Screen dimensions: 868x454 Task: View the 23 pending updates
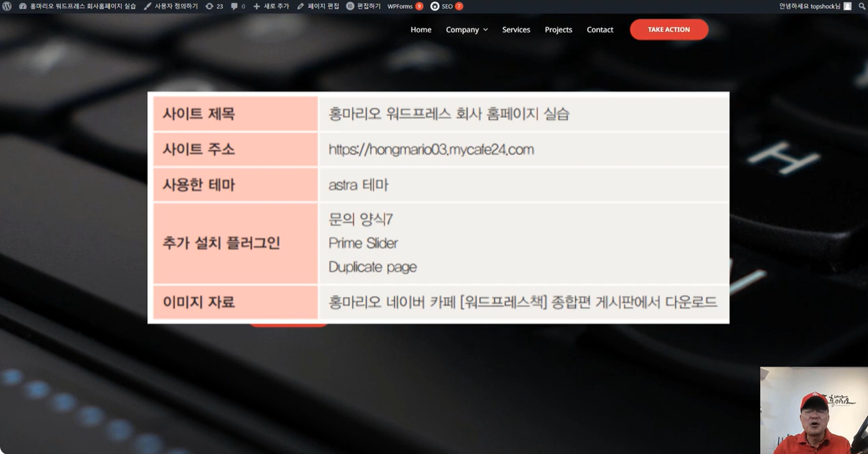coord(214,6)
